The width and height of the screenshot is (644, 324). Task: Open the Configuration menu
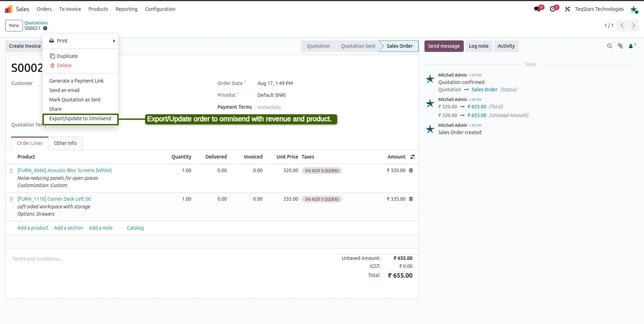[160, 9]
